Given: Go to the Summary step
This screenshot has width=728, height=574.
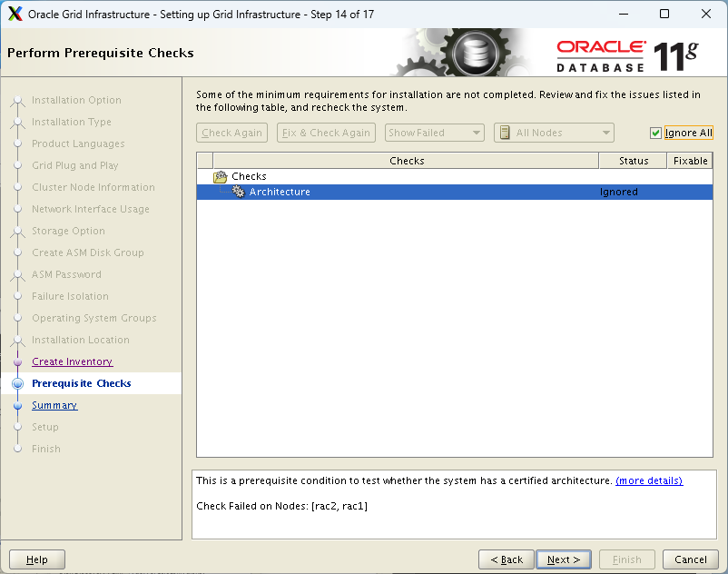Looking at the screenshot, I should click(54, 405).
